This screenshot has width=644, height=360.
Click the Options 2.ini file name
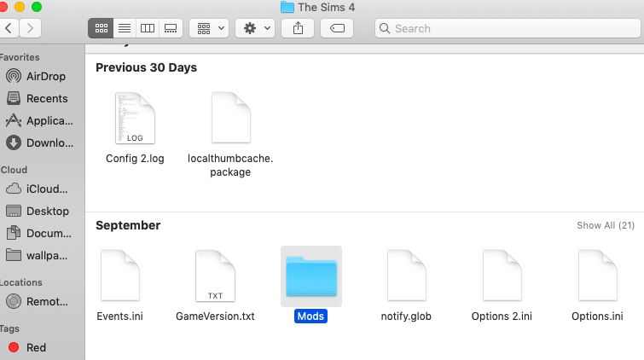502,316
